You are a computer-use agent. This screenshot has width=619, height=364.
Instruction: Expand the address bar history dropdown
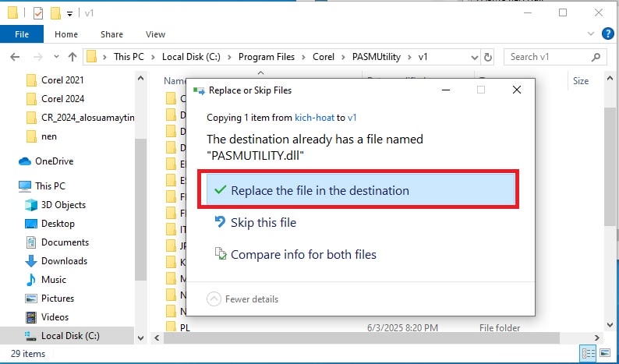475,58
